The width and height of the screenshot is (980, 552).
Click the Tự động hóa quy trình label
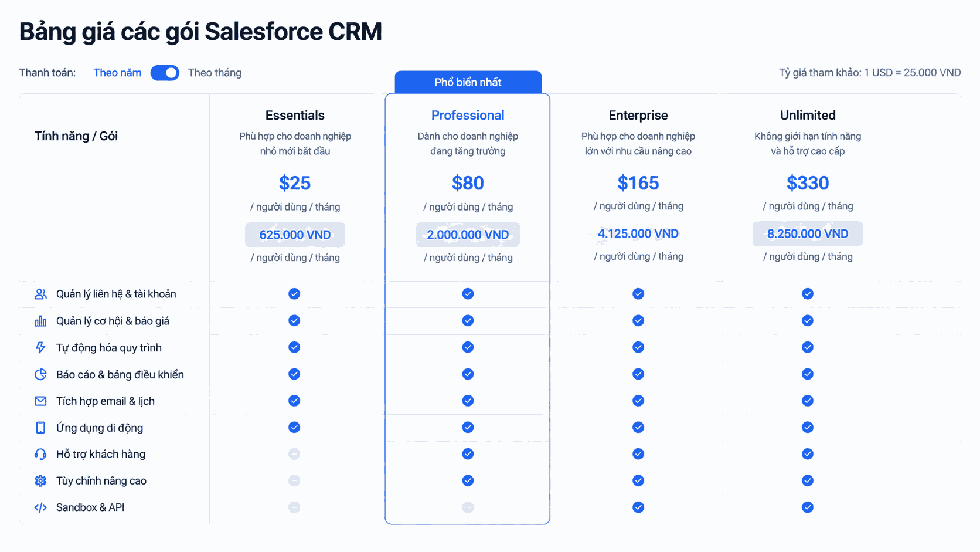coord(109,348)
